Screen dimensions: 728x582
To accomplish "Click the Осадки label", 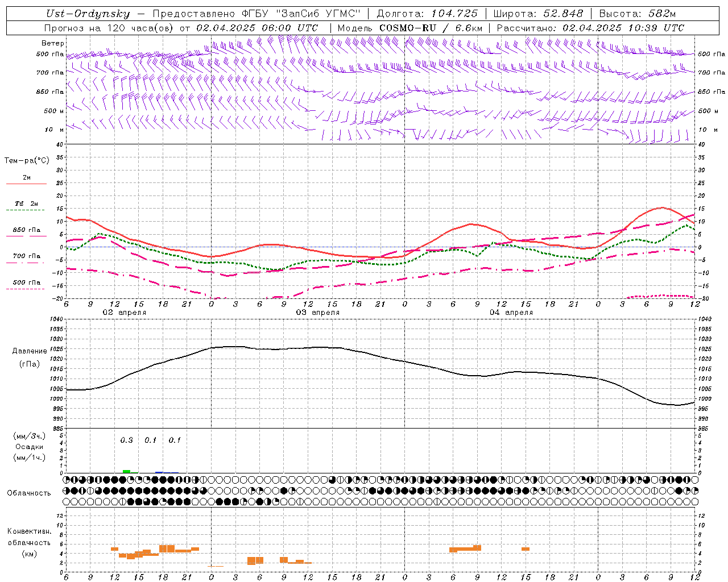I will [x=29, y=447].
